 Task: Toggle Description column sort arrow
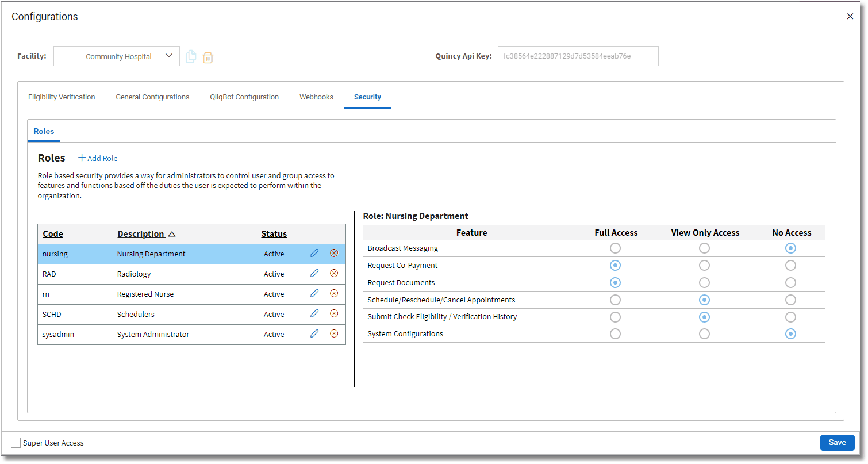point(171,234)
